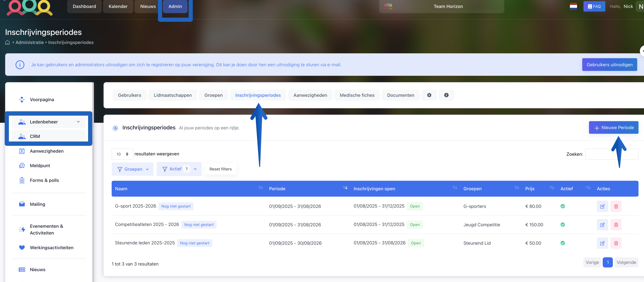Sort table by Naam column arrows
This screenshot has height=282, width=644.
click(260, 188)
